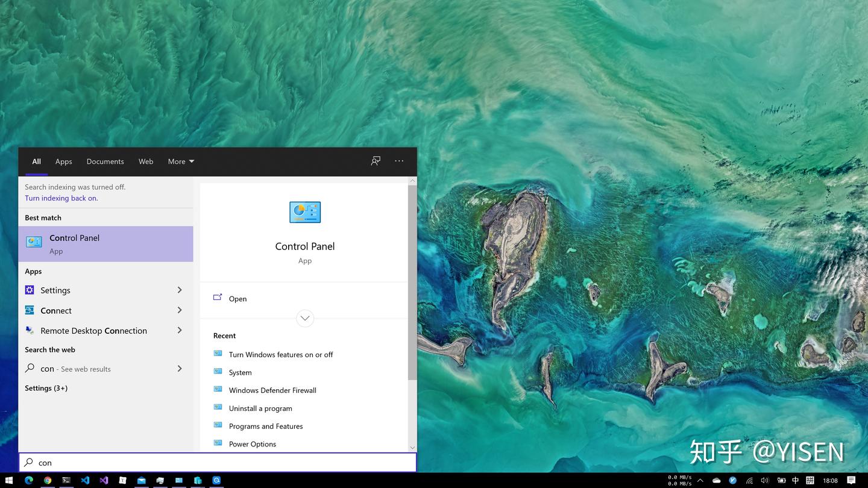Viewport: 868px width, 488px height.
Task: Click the Turn indexing back on link
Action: coord(61,198)
